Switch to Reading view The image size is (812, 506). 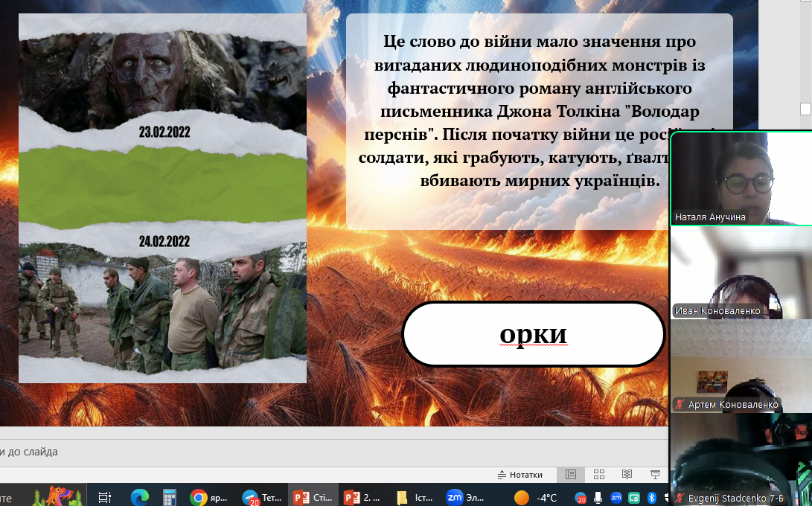pos(627,475)
